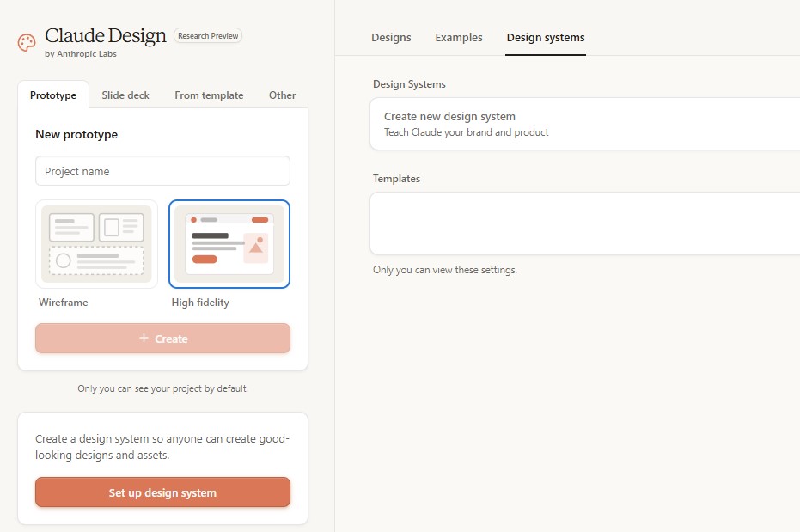800x532 pixels.
Task: Open the Other tab
Action: pyautogui.click(x=282, y=95)
